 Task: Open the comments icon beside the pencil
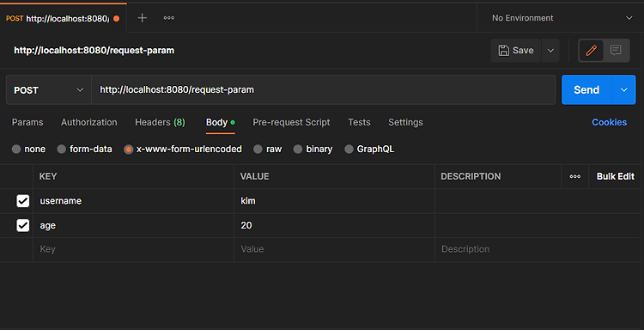pos(616,51)
